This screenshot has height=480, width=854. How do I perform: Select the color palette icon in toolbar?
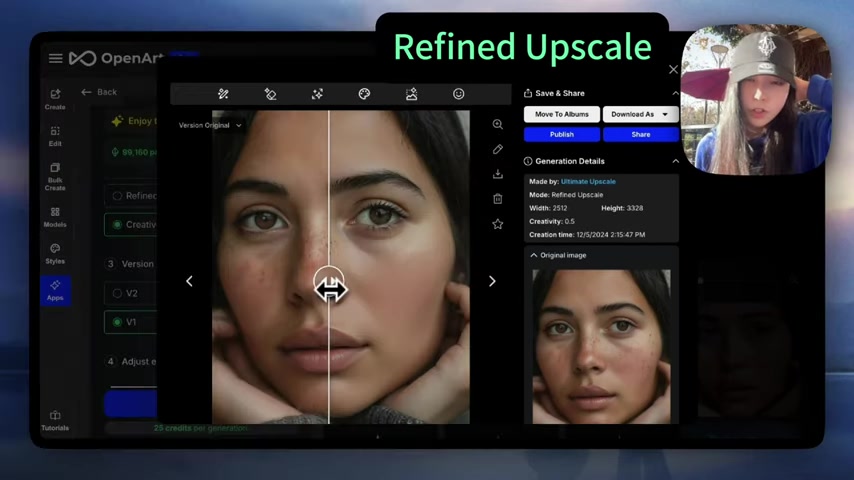coord(364,94)
